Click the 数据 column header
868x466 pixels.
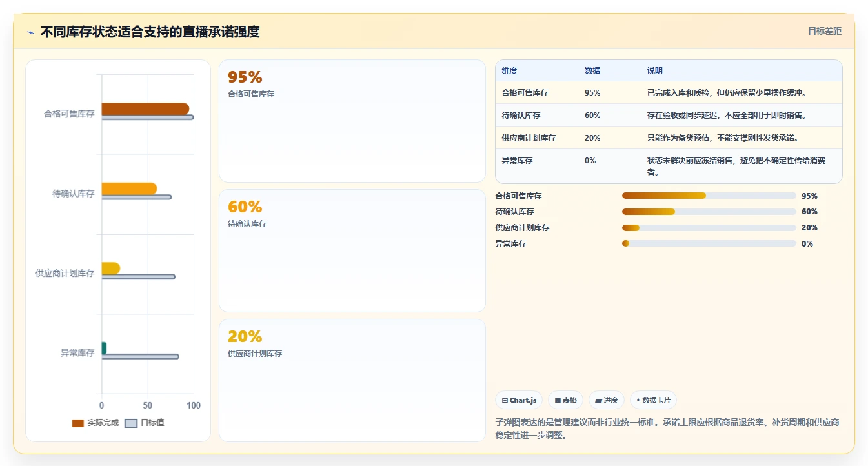click(x=592, y=71)
